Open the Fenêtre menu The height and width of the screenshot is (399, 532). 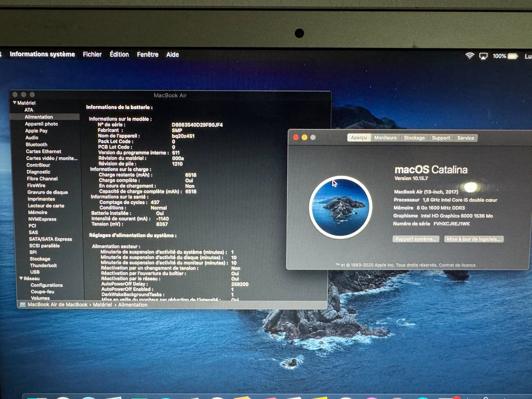click(147, 54)
